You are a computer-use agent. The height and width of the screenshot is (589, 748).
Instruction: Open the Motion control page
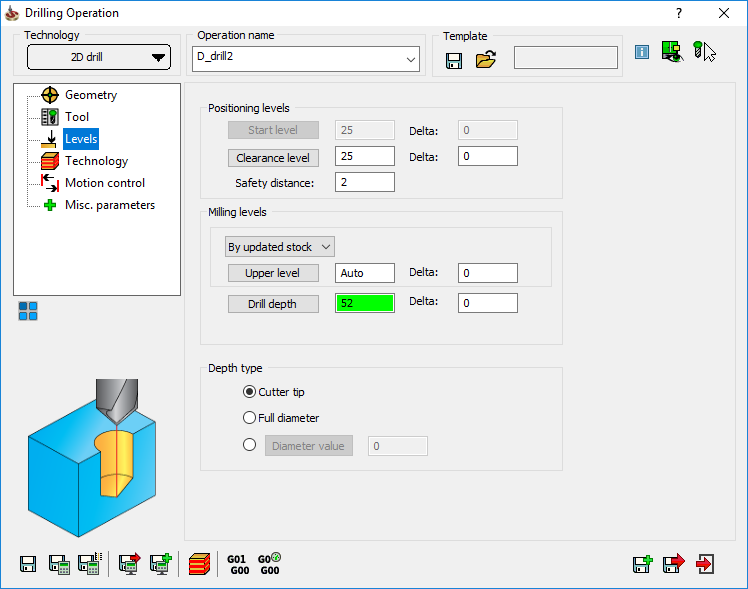(105, 183)
